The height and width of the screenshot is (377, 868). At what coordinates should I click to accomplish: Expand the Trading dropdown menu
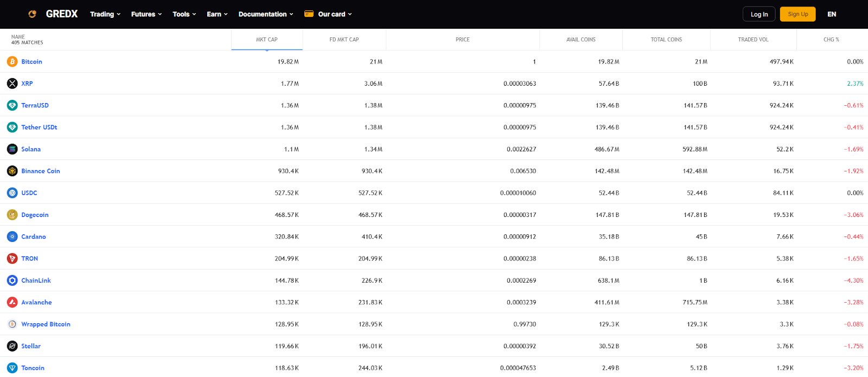point(105,14)
